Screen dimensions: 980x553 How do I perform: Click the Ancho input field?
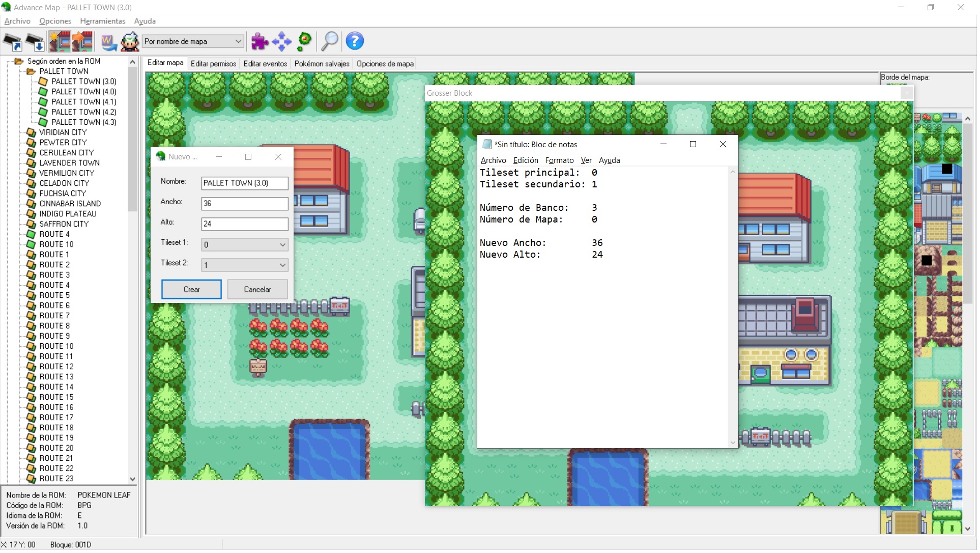click(x=245, y=204)
